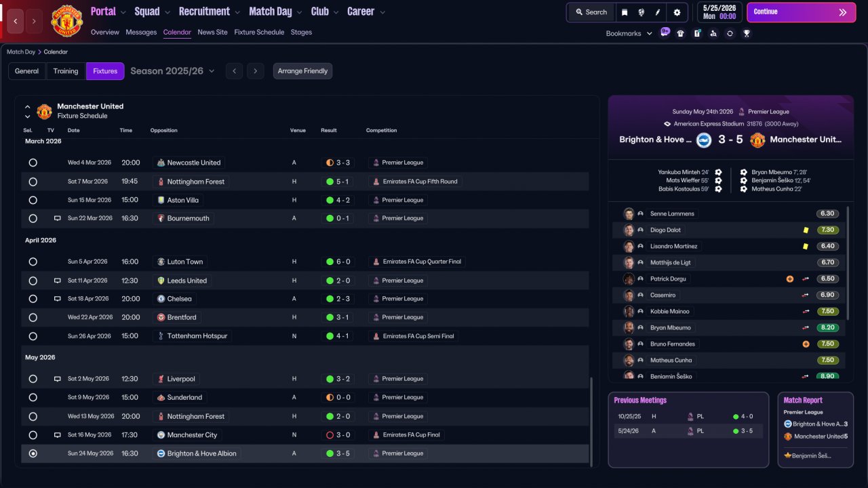Click the Continue button
Screen dimensions: 868x488
point(801,12)
